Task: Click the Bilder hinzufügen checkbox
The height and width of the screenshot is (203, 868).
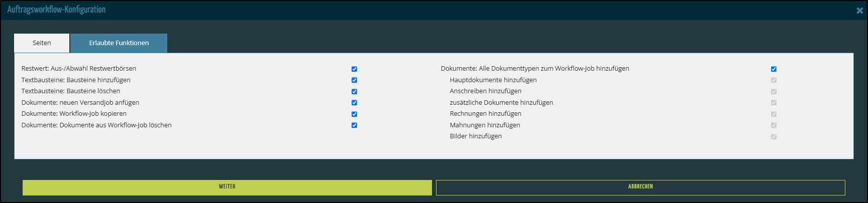Action: pyautogui.click(x=774, y=137)
